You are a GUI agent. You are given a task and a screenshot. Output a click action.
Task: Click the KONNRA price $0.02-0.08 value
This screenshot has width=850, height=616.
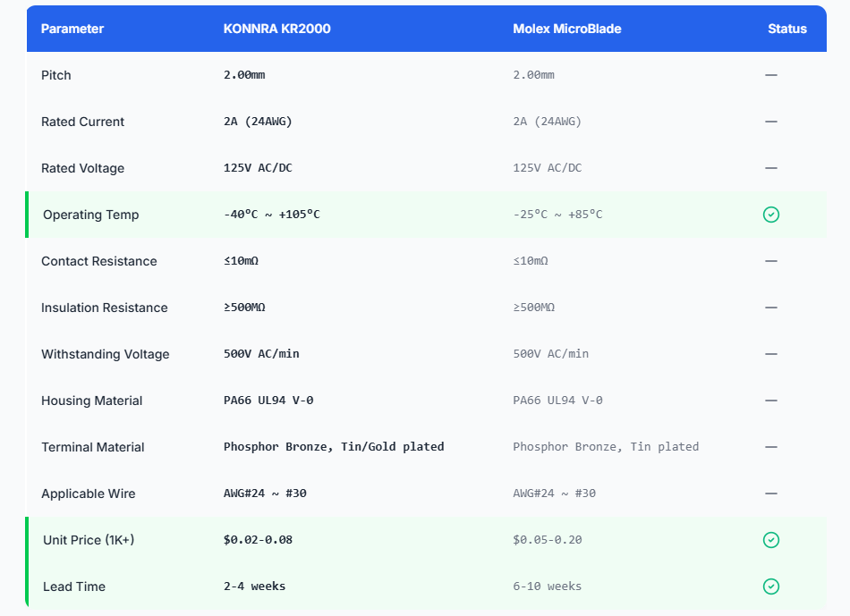coord(258,540)
